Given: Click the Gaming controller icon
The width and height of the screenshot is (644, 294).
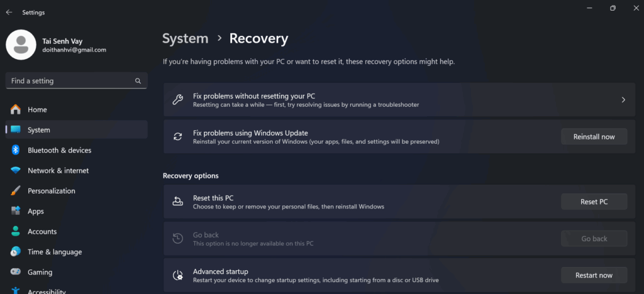Looking at the screenshot, I should click(x=16, y=272).
